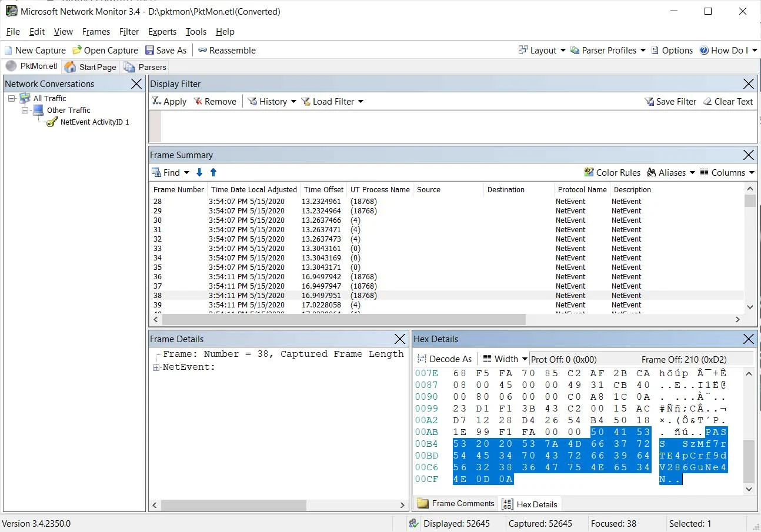Apply the display filter
Image resolution: width=761 pixels, height=532 pixels.
pyautogui.click(x=169, y=102)
